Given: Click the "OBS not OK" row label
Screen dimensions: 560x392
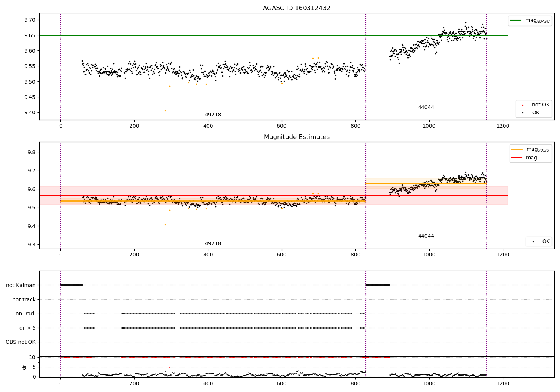Looking at the screenshot, I should point(21,342).
